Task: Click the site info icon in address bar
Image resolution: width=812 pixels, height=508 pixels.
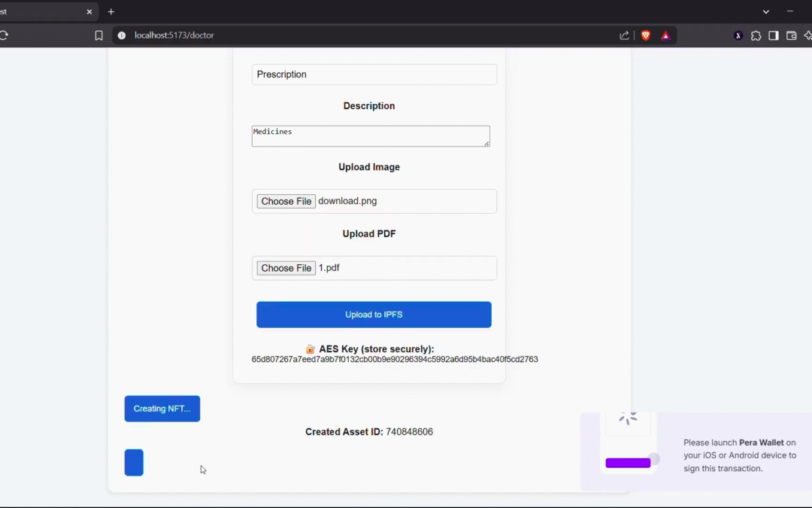Action: pos(121,35)
